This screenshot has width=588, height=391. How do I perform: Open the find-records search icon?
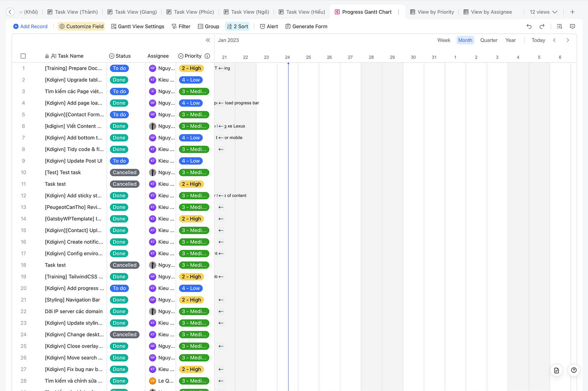coord(559,26)
